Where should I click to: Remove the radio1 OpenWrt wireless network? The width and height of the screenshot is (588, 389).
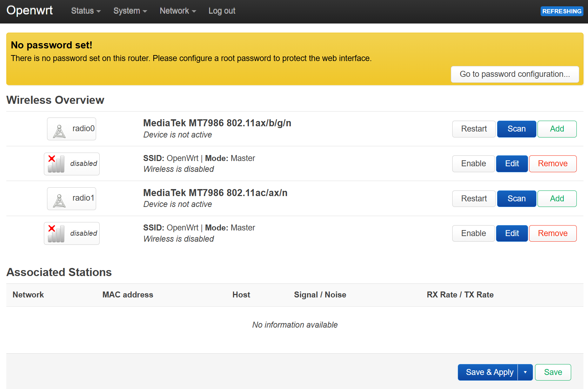click(x=553, y=234)
